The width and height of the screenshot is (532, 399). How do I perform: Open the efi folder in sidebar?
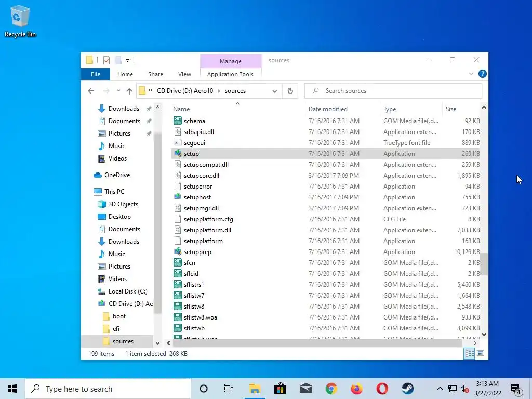point(116,329)
